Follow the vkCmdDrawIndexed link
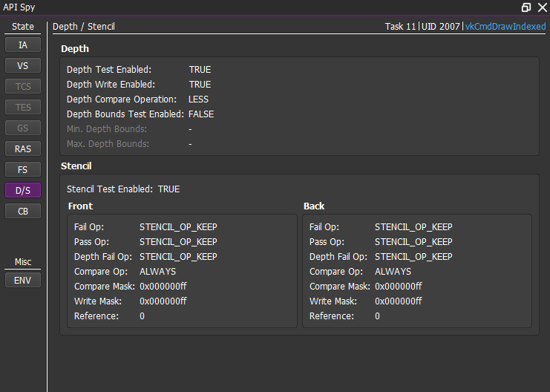The width and height of the screenshot is (550, 392). point(505,26)
